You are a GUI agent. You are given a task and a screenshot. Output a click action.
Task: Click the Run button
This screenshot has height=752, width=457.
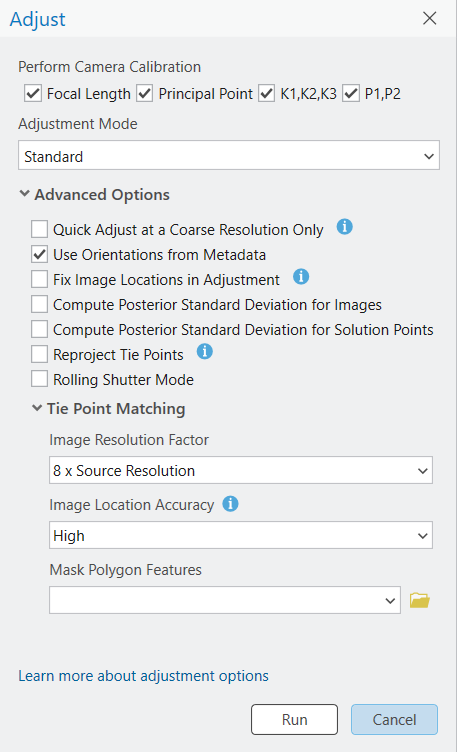(294, 719)
